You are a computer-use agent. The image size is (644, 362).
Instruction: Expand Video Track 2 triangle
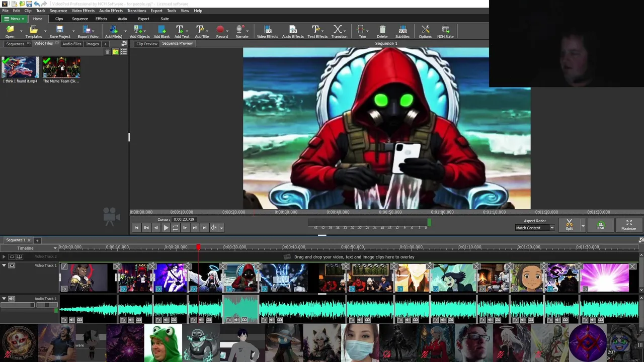coord(4,256)
